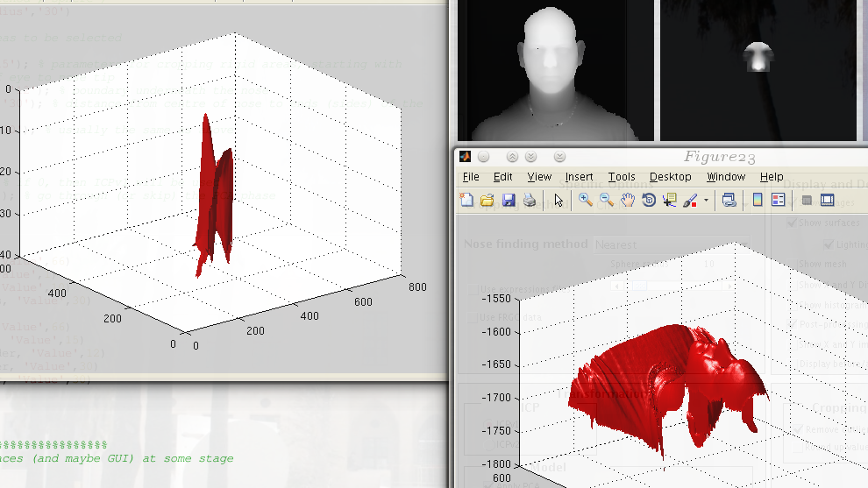Insert a legend using the toolbar icon
The width and height of the screenshot is (868, 488).
click(x=778, y=201)
